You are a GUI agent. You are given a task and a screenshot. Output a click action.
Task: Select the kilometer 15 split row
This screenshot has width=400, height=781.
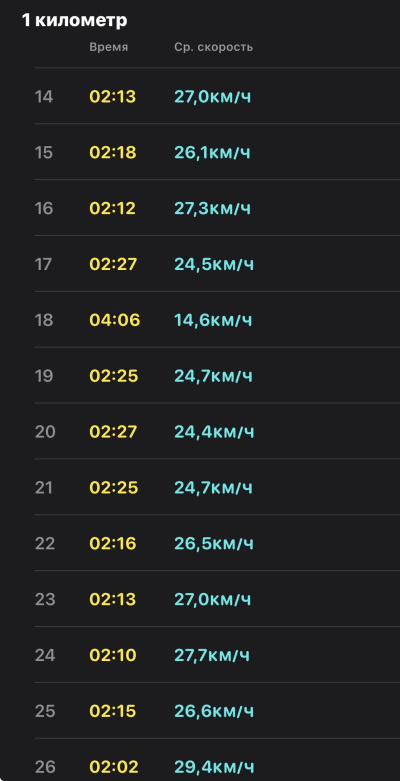(x=217, y=152)
